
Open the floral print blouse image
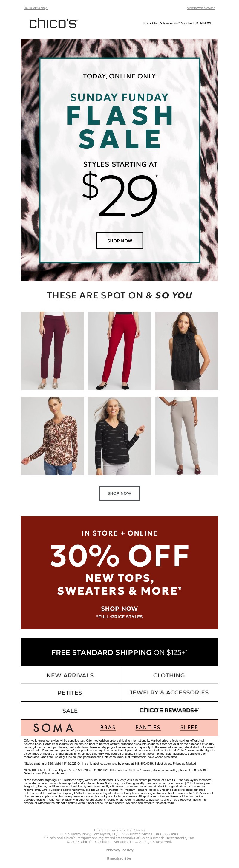[x=52, y=436]
